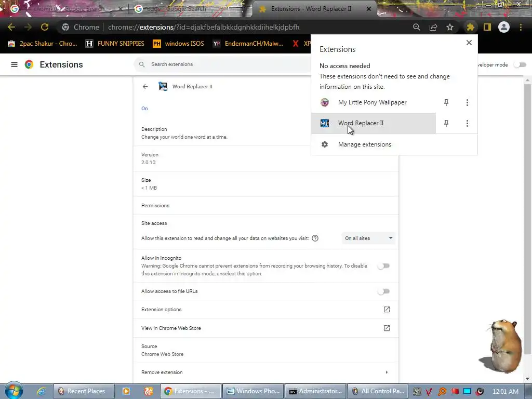This screenshot has width=532, height=399.
Task: Launch Internet Explorer from taskbar
Action: pos(41,391)
